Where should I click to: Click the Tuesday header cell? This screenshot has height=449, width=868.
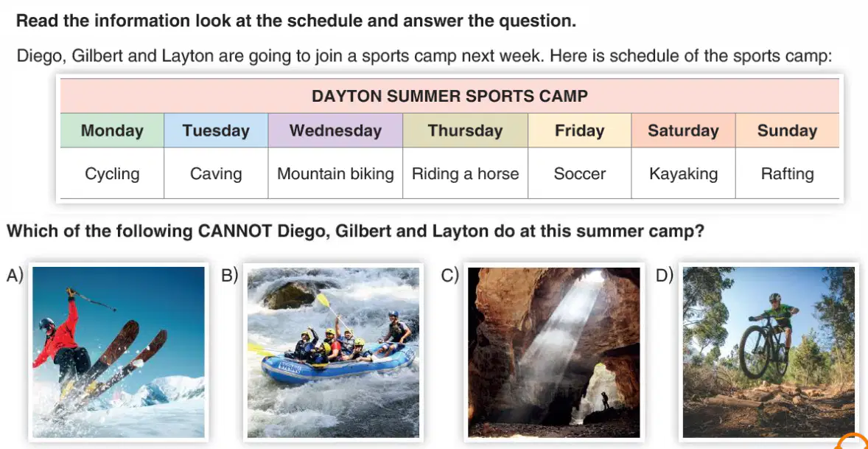click(x=216, y=130)
